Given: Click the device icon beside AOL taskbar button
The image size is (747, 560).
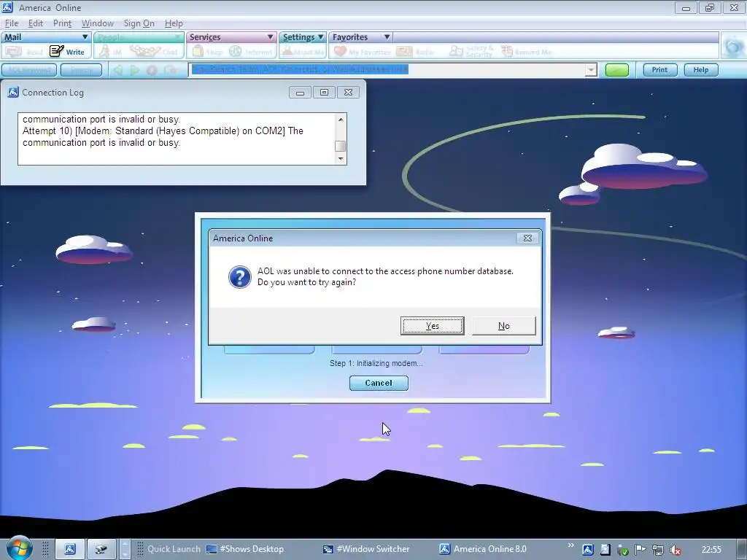Looking at the screenshot, I should point(101,549).
